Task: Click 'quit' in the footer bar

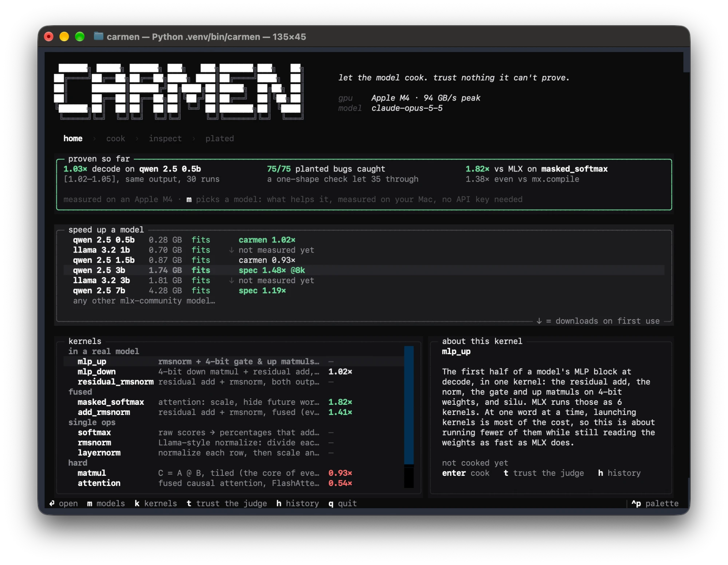Action: pos(343,503)
